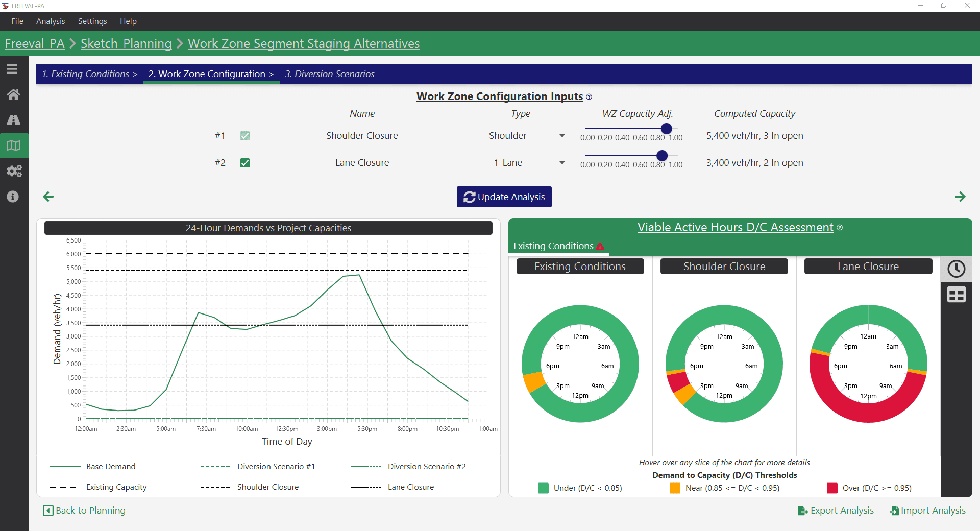This screenshot has width=980, height=531.
Task: Select the map sidebar icon
Action: pos(13,146)
